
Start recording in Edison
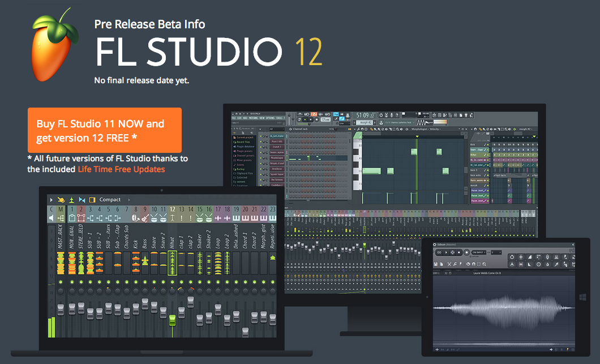(x=467, y=252)
